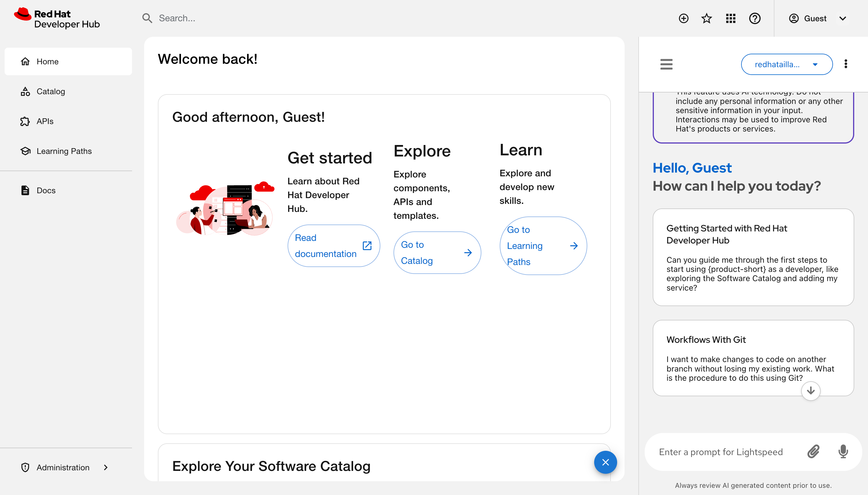
Task: Click the help question mark icon
Action: tap(755, 18)
